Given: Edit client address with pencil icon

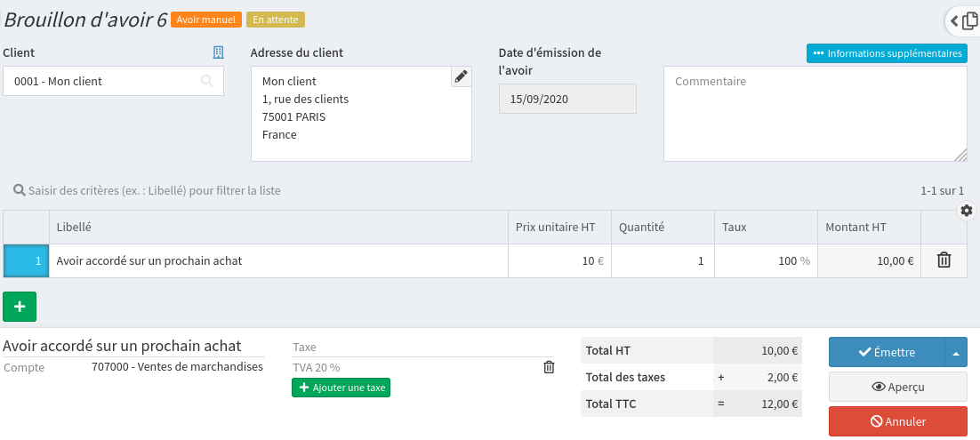Looking at the screenshot, I should [461, 76].
